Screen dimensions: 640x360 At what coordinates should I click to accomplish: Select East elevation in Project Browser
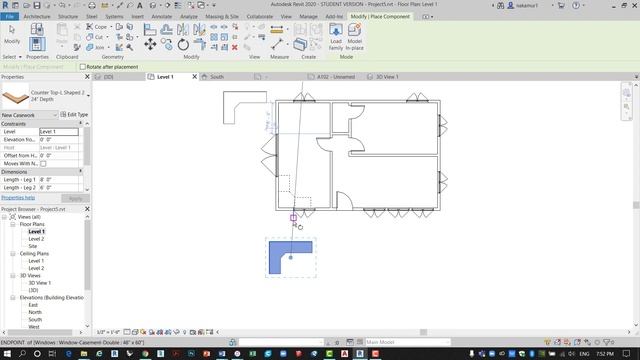pyautogui.click(x=33, y=305)
